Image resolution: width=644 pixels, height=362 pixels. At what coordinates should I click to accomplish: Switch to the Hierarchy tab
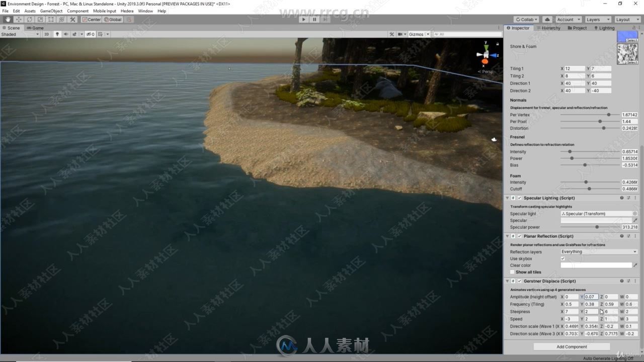(548, 28)
